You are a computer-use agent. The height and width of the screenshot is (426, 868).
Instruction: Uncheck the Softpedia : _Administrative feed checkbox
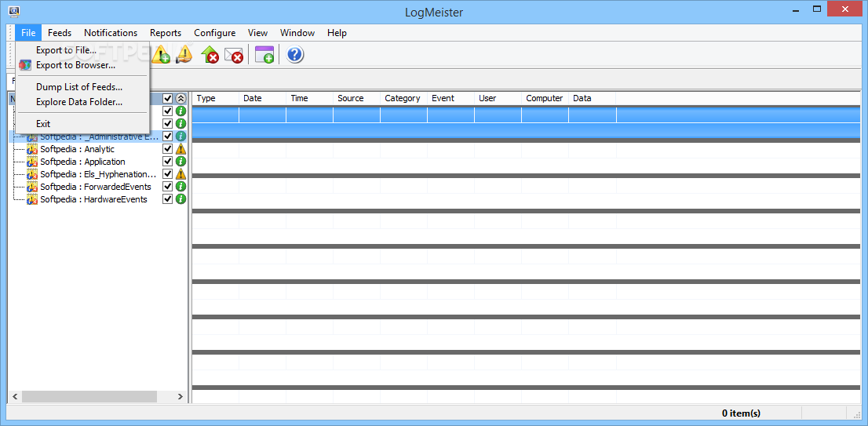pyautogui.click(x=168, y=136)
